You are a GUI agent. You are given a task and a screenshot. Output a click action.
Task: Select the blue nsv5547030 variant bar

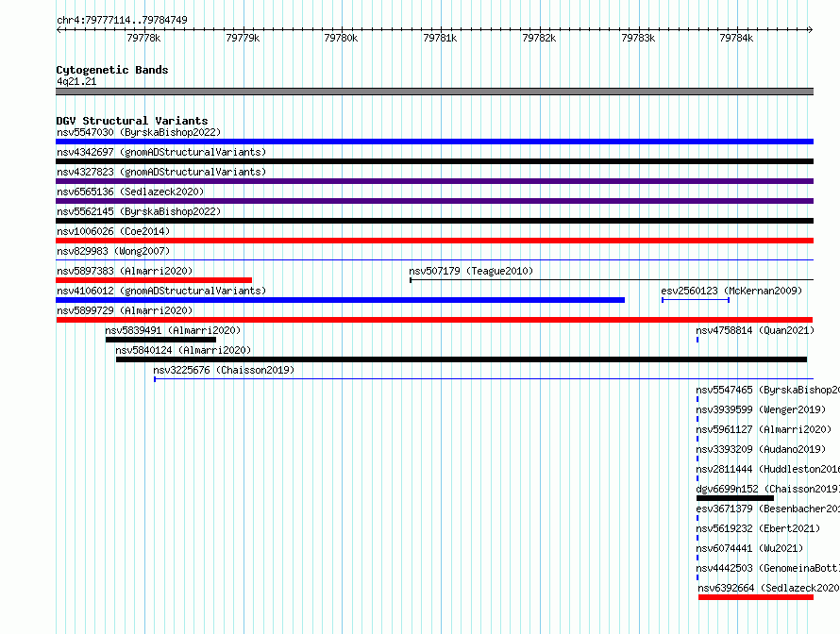pyautogui.click(x=434, y=142)
